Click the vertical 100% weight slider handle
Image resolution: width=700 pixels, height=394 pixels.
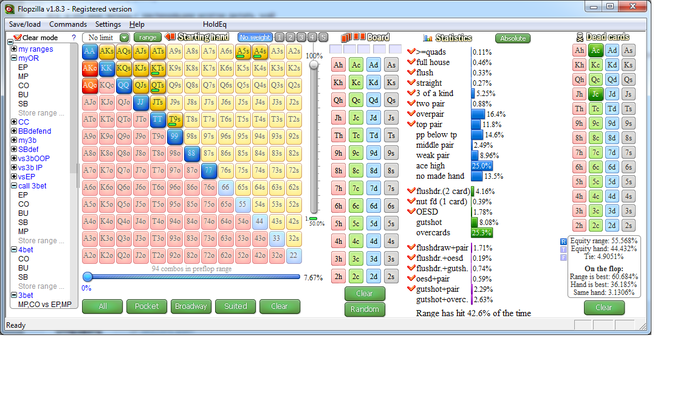tap(314, 65)
